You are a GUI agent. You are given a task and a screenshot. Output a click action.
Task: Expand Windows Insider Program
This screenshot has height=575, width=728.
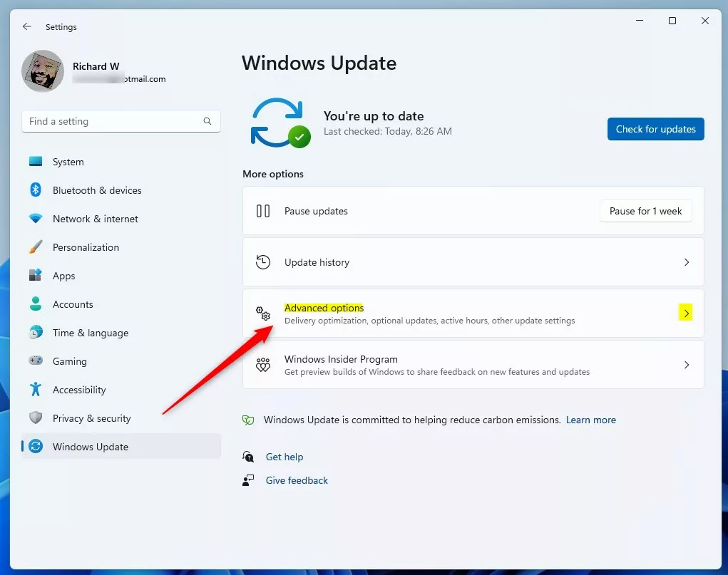tap(473, 364)
